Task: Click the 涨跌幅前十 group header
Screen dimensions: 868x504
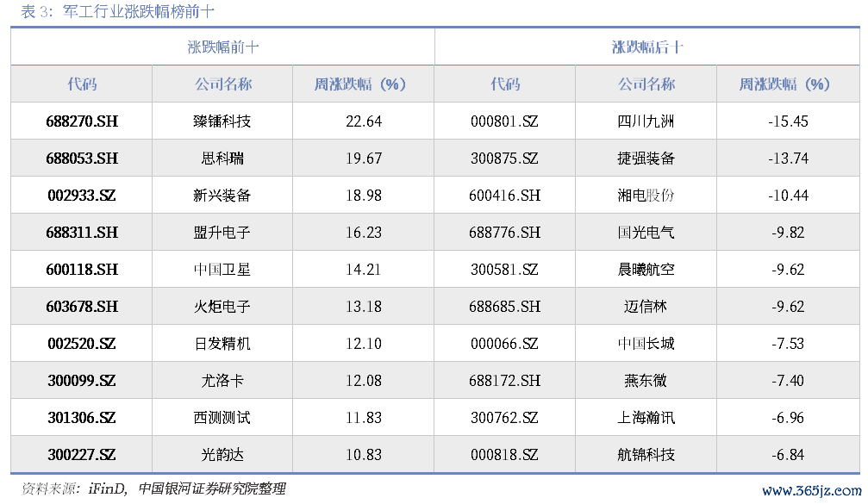Action: (223, 47)
